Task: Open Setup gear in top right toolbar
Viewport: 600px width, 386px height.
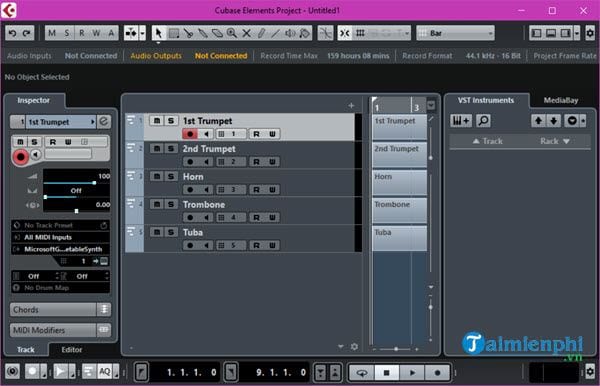Action: (590, 33)
